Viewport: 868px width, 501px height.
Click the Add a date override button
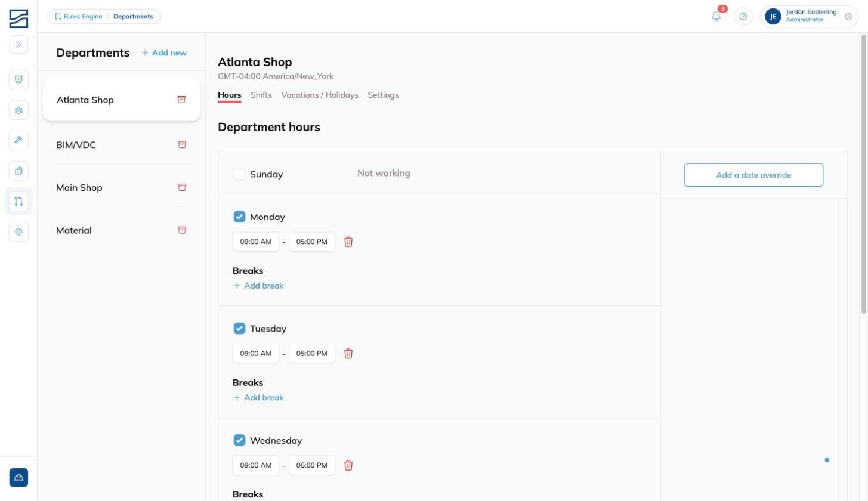click(753, 175)
